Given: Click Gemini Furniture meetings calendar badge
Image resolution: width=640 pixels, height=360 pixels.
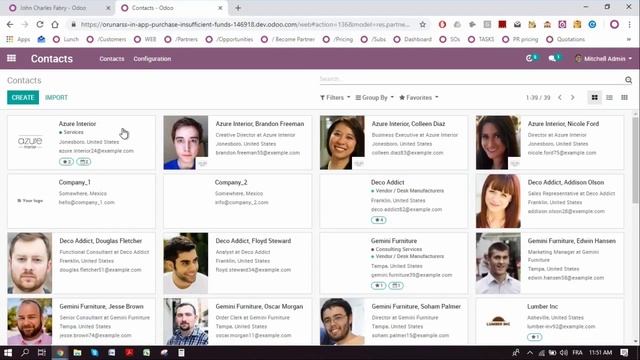Looking at the screenshot, I should click(396, 285).
